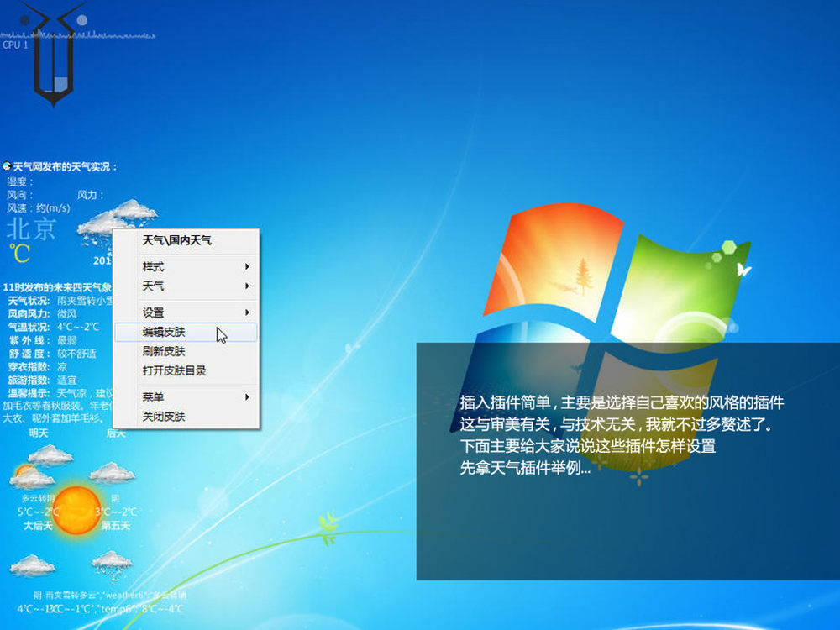Select 刷新皮肤 to refresh the skin
The height and width of the screenshot is (630, 840).
[164, 352]
